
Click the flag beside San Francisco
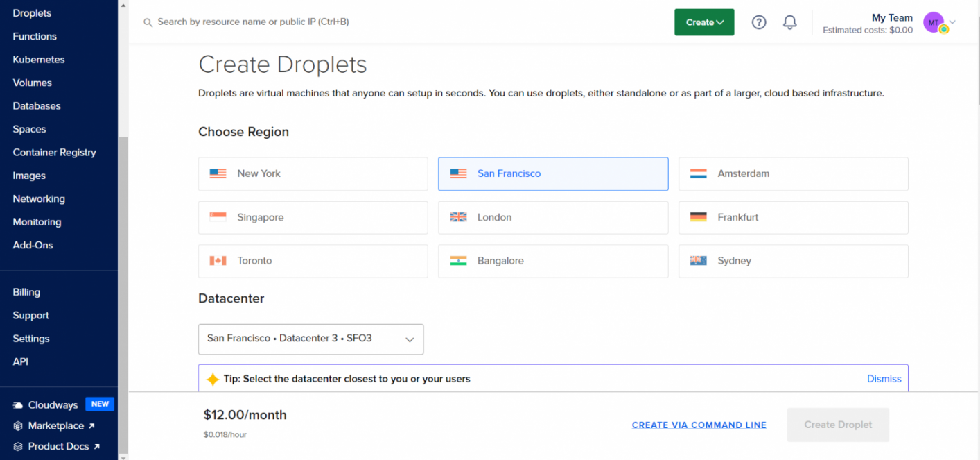coord(458,173)
